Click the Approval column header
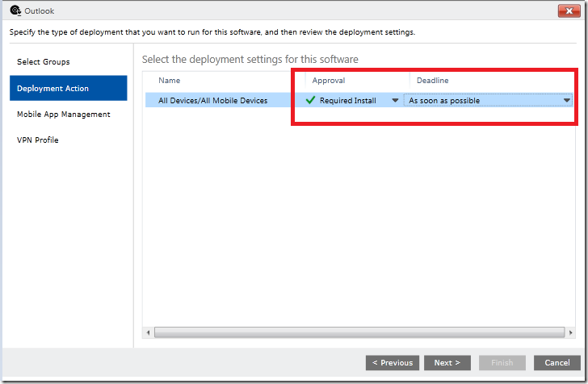588x384 pixels. [x=329, y=81]
